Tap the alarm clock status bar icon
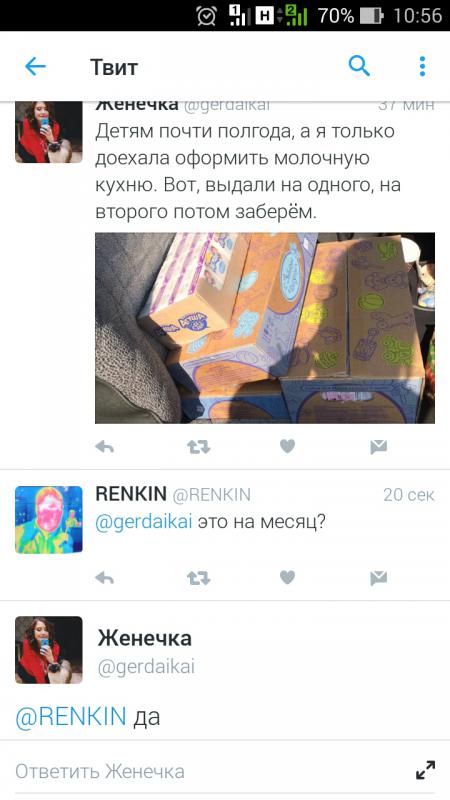 click(x=206, y=16)
